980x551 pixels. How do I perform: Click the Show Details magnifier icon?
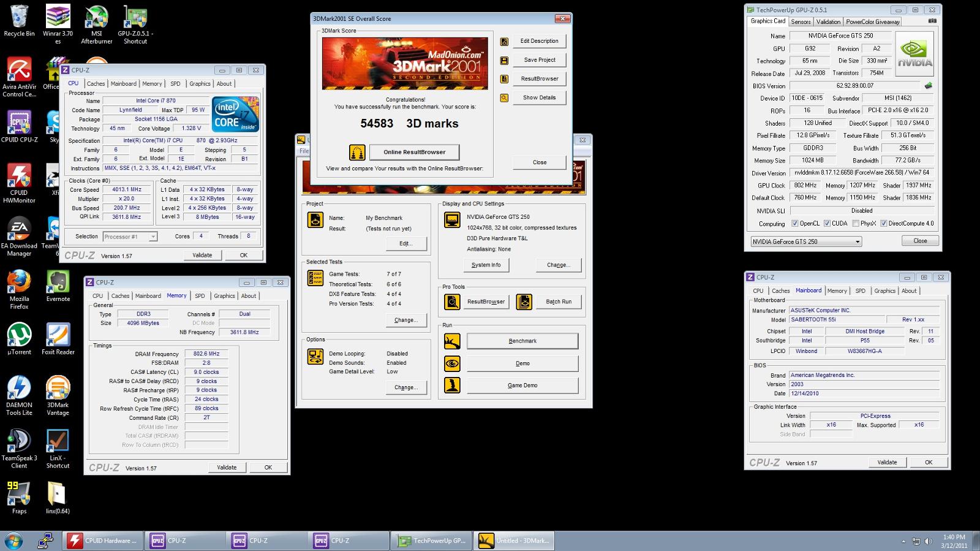click(504, 97)
